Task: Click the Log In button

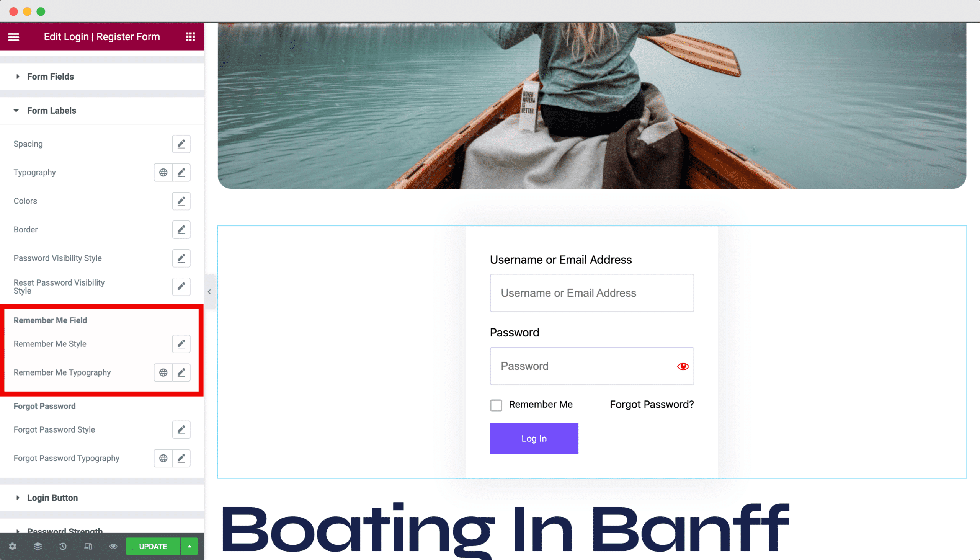Action: pos(534,438)
